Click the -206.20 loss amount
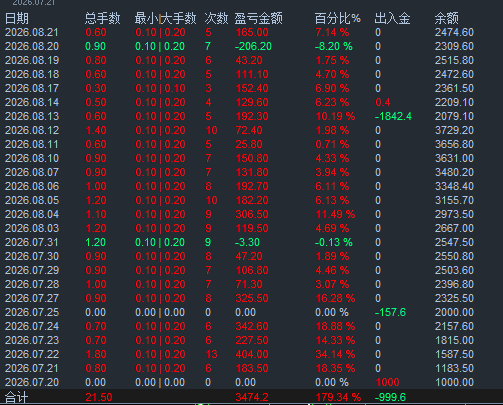 [x=253, y=46]
